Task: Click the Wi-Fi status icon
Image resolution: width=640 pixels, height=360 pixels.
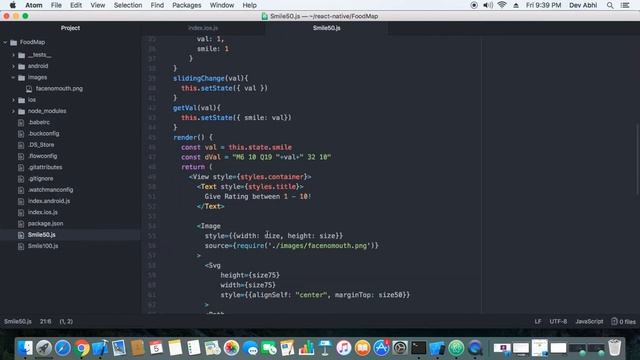Action: point(502,5)
